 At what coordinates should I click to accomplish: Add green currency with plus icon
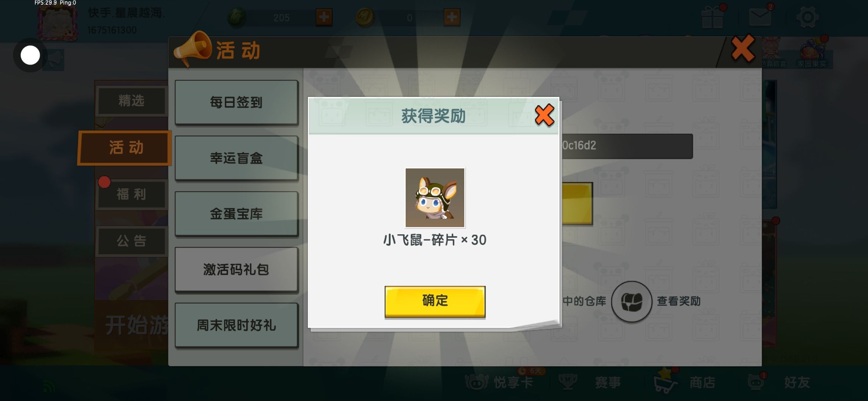pyautogui.click(x=324, y=17)
